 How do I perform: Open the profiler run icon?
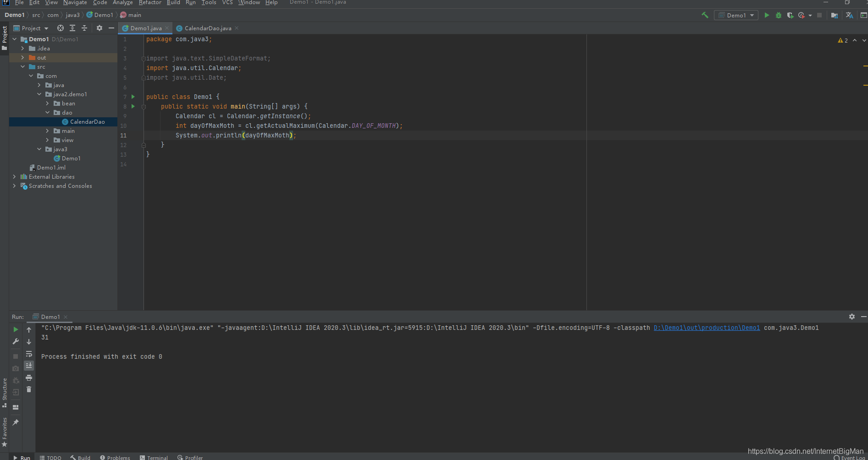pos(801,15)
